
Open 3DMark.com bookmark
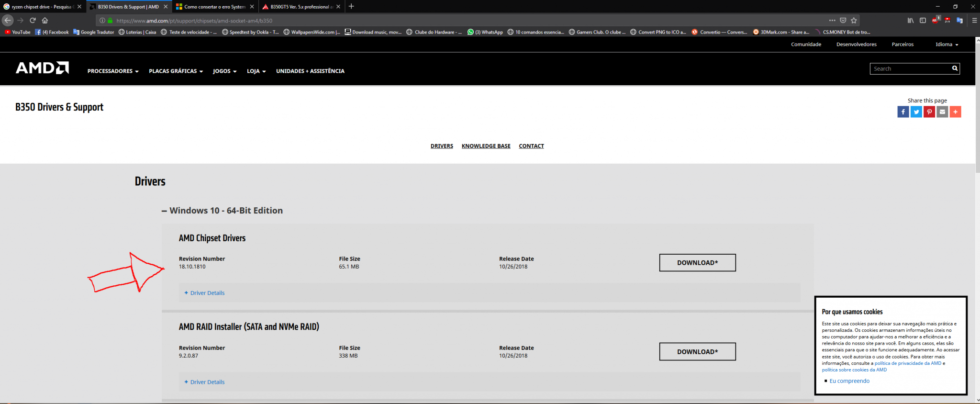[x=781, y=32]
